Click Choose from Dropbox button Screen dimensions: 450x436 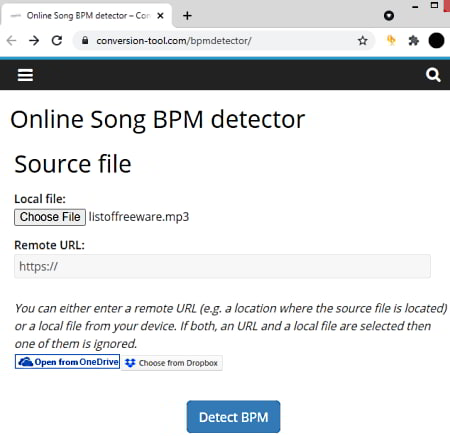(172, 363)
